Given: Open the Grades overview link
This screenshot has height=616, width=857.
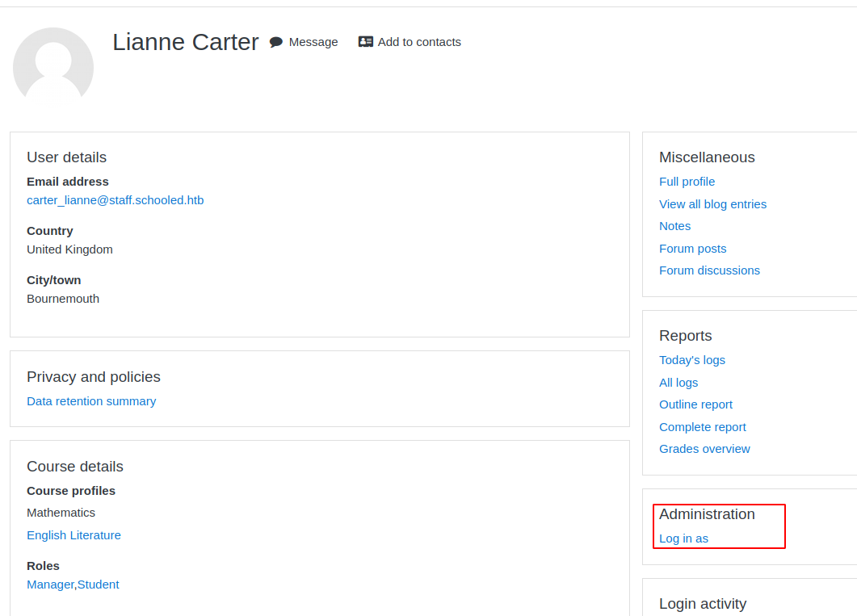Looking at the screenshot, I should (704, 449).
